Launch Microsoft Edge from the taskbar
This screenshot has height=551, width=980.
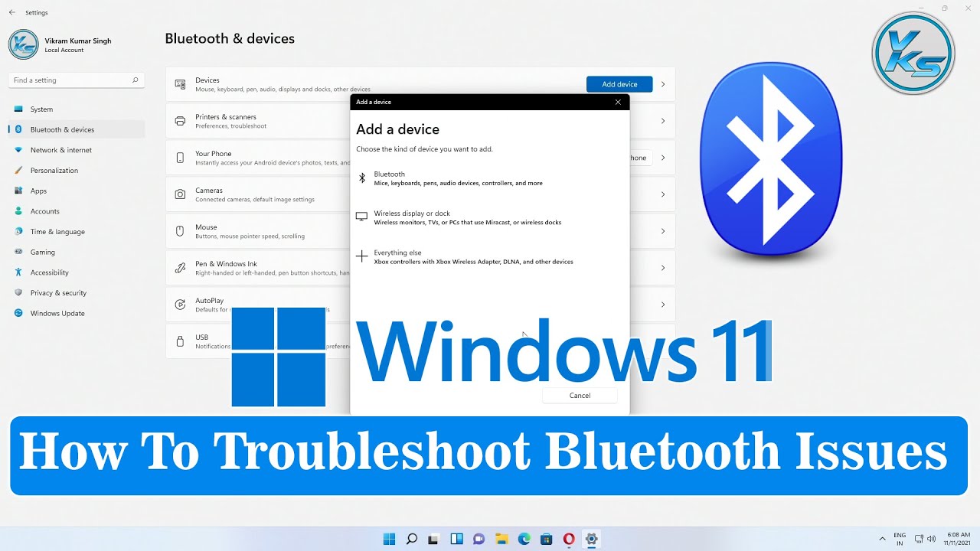[x=524, y=539]
